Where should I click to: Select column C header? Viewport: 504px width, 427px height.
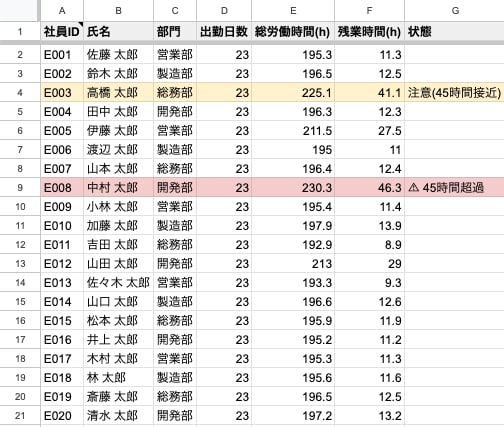click(x=175, y=11)
